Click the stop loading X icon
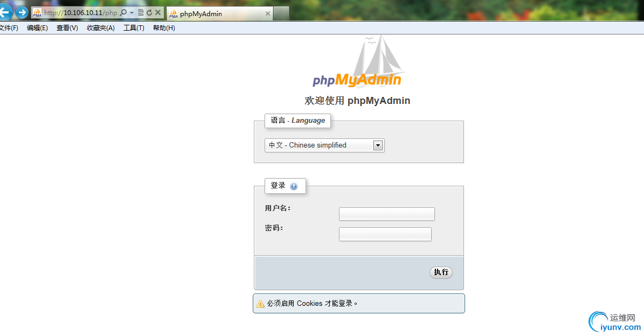 [158, 13]
